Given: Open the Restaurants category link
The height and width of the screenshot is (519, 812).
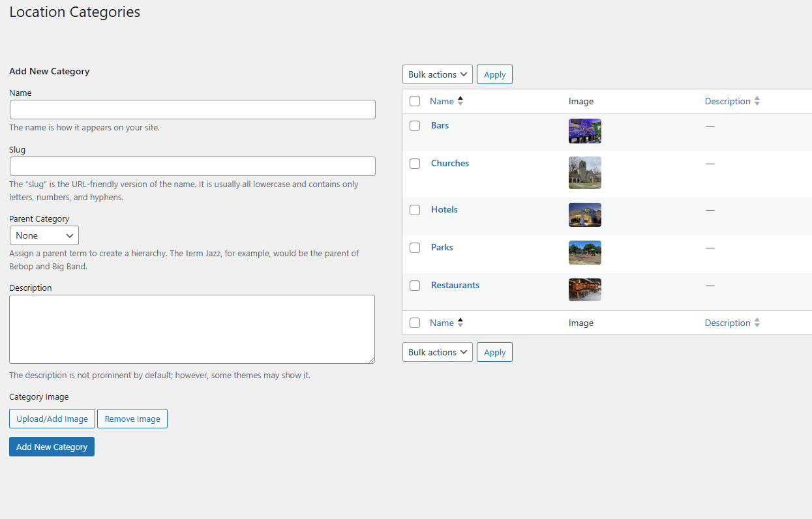Looking at the screenshot, I should coord(455,285).
